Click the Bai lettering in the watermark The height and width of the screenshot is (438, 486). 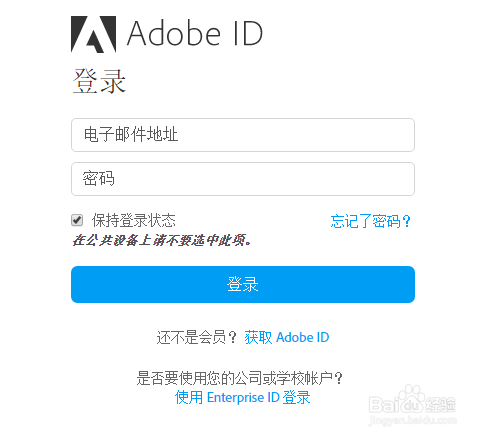point(384,405)
